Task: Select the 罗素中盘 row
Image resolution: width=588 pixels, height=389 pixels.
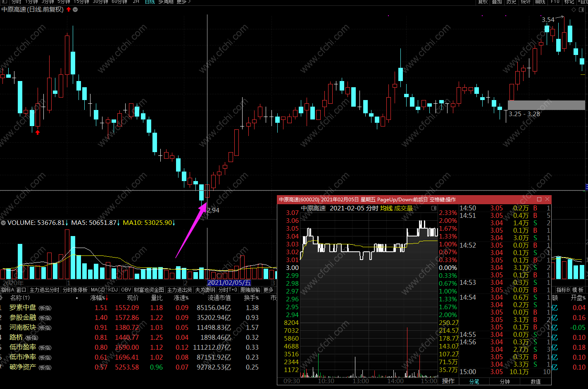Action: point(138,308)
